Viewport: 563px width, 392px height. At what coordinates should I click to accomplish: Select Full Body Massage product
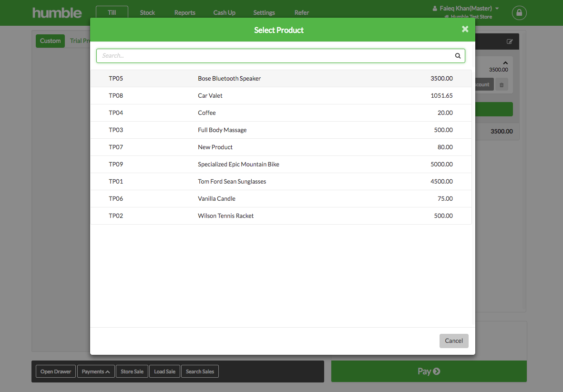pos(281,130)
